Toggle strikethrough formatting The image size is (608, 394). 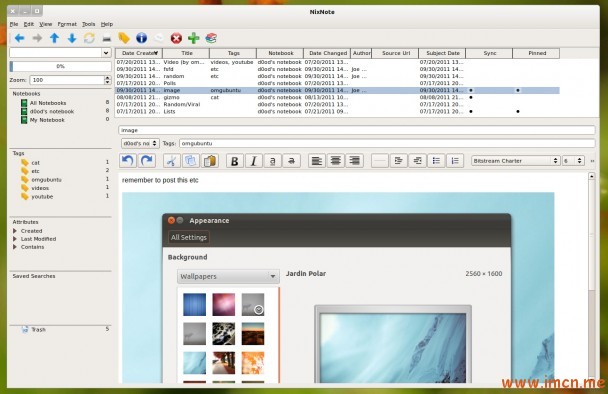coord(292,161)
